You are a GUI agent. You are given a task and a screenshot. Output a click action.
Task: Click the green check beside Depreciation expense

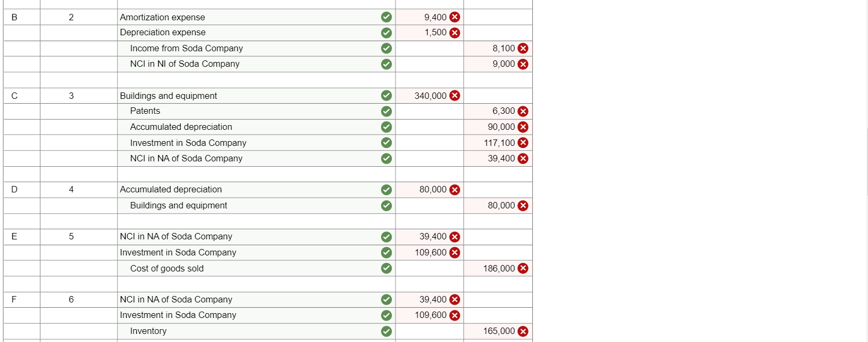tap(386, 33)
